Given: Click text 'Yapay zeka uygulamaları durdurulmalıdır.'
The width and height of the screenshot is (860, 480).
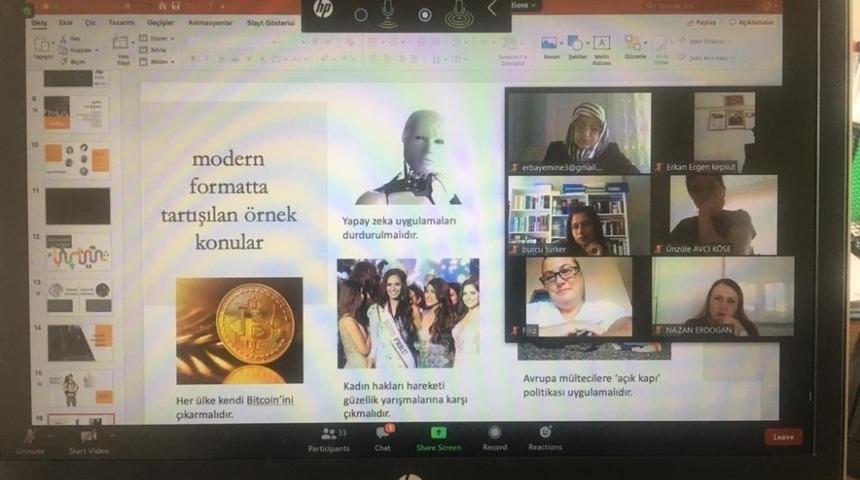Looking at the screenshot, I should 399,228.
